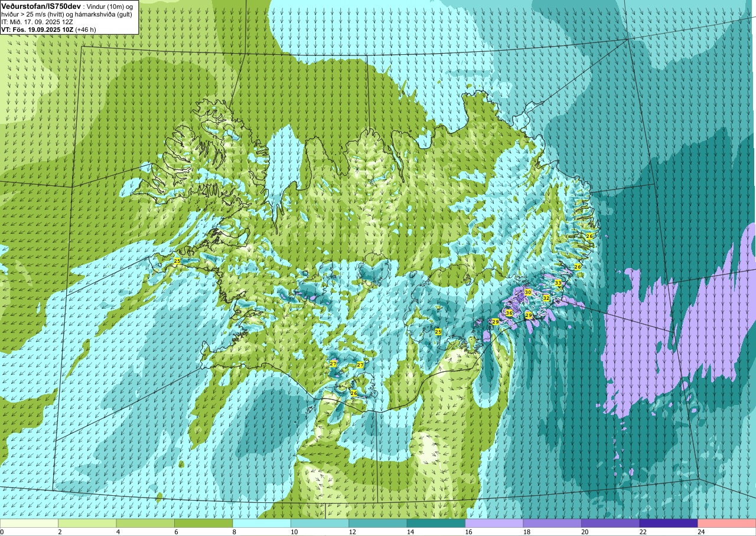Image resolution: width=756 pixels, height=536 pixels.
Task: Pick the 10–12 turquoise legend swatch
Action: tap(320, 523)
